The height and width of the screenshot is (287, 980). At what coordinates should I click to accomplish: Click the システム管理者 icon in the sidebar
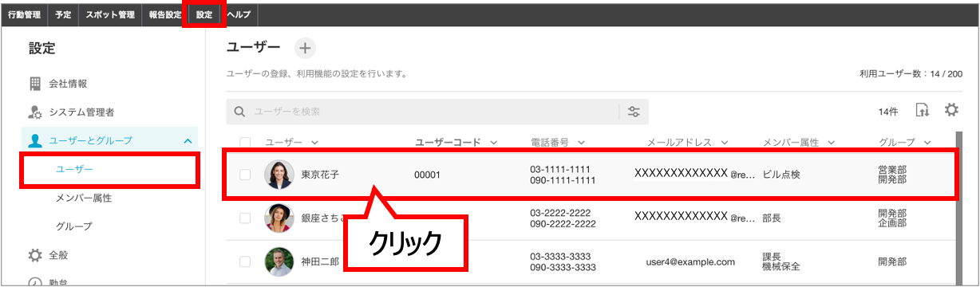[35, 112]
